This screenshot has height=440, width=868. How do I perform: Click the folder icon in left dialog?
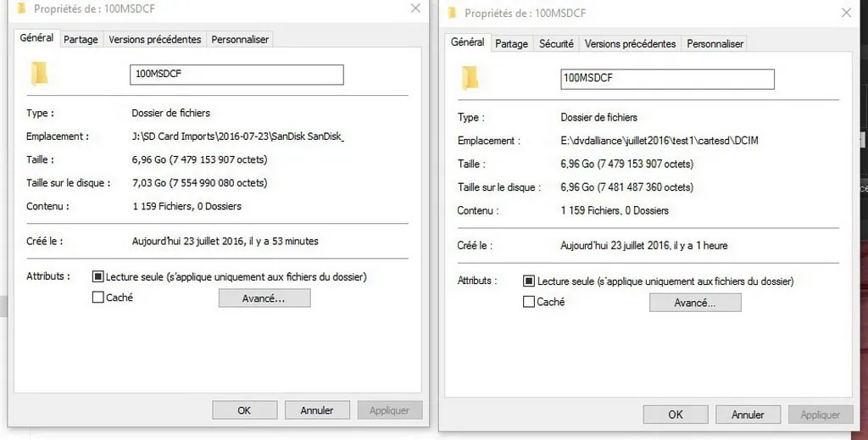point(39,73)
